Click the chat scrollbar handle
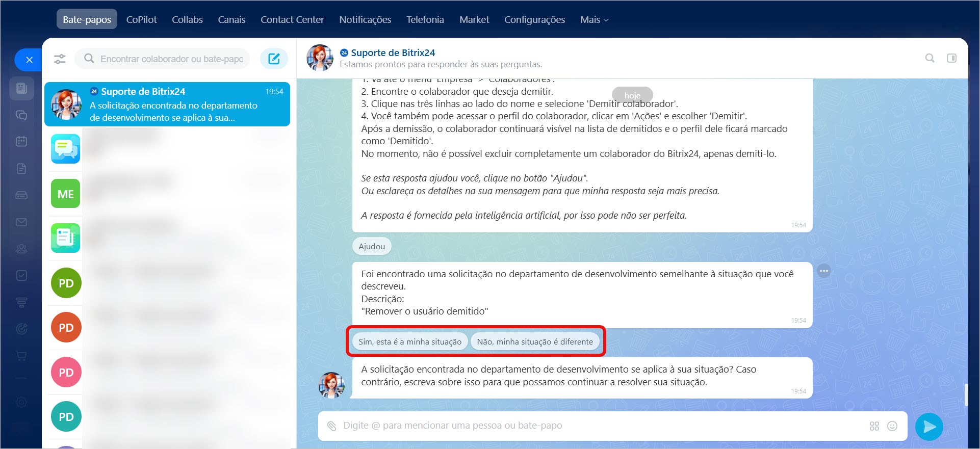Screen dimensions: 980x449 click(966, 395)
